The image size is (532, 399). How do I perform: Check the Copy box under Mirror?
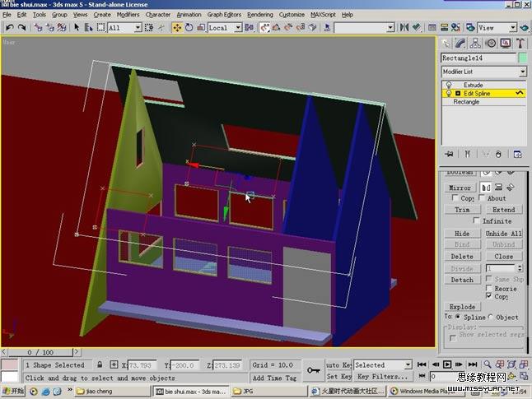(x=455, y=197)
